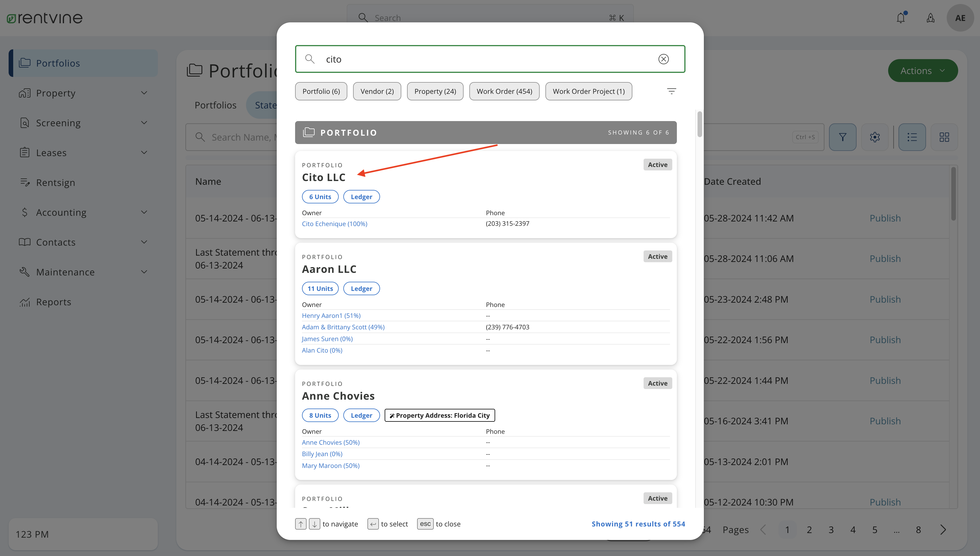
Task: Open the AE user avatar
Action: 960,18
